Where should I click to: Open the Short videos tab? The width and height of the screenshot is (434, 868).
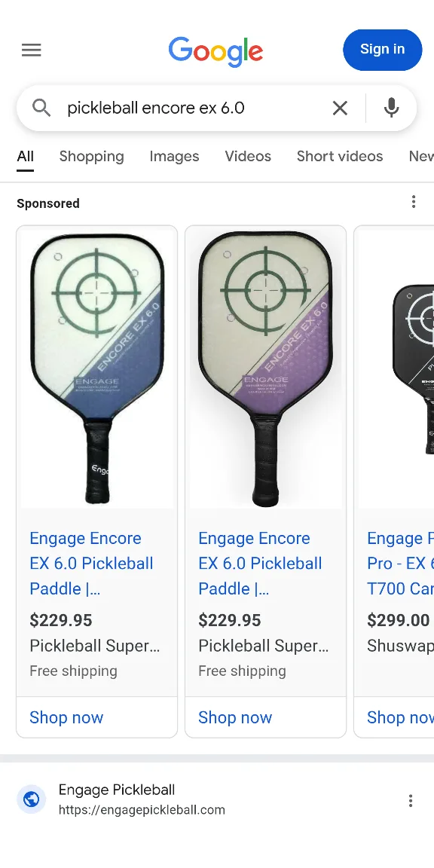(x=340, y=156)
